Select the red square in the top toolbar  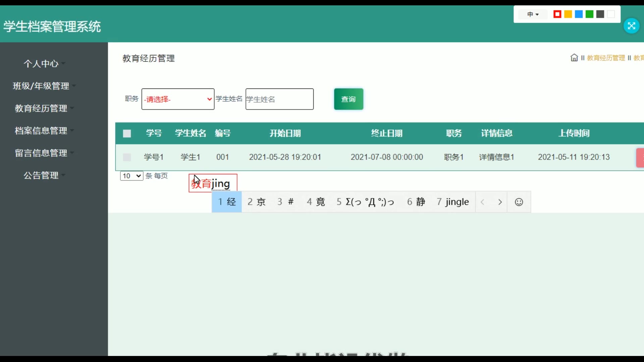557,14
